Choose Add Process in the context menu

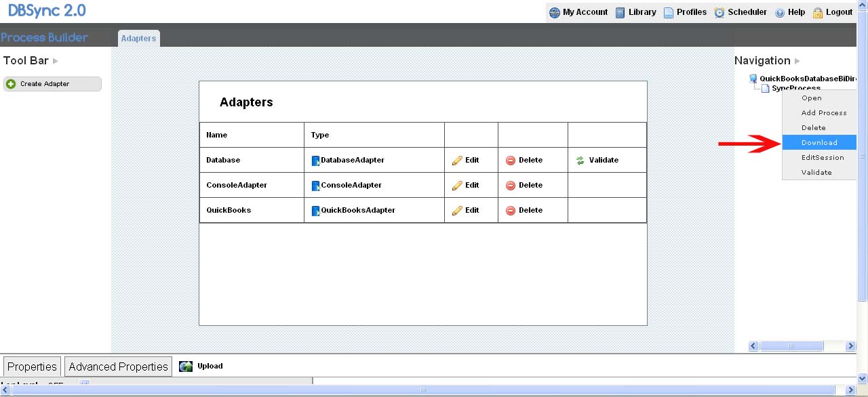coord(824,113)
